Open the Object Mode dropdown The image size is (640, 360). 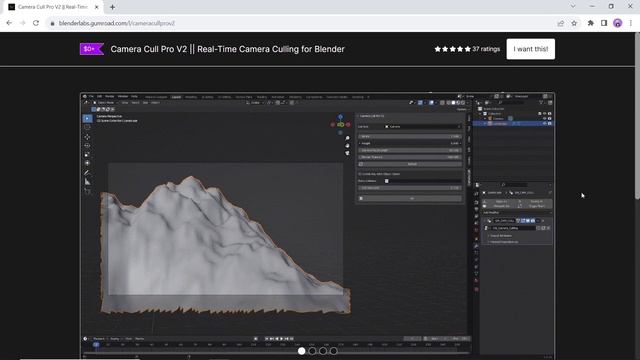[105, 103]
